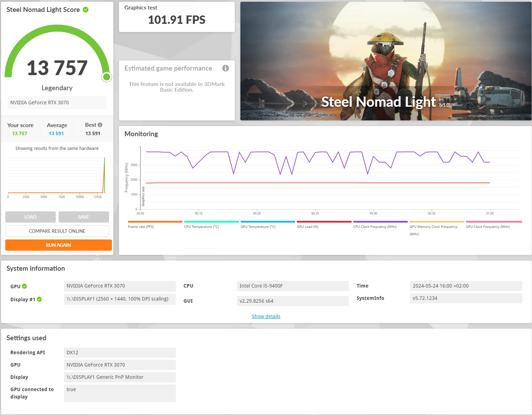
Task: Click the info icon next to Best
Action: coord(100,125)
